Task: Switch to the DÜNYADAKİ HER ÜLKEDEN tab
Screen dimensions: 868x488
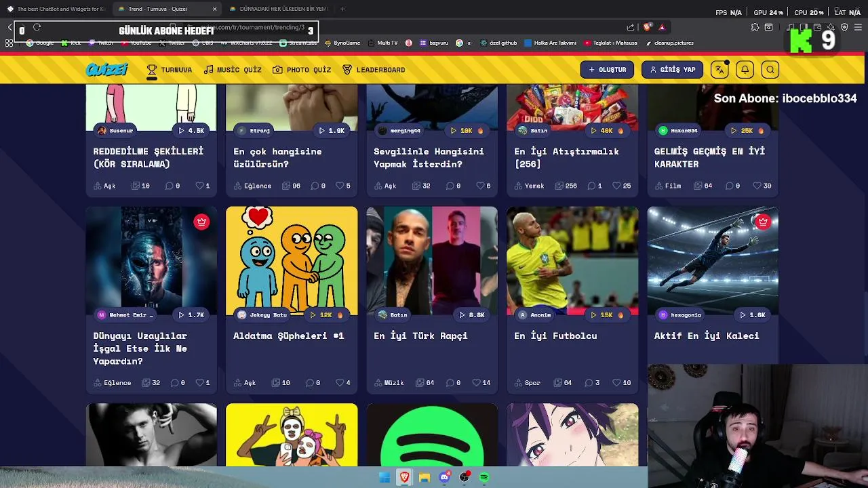Action: (x=278, y=9)
